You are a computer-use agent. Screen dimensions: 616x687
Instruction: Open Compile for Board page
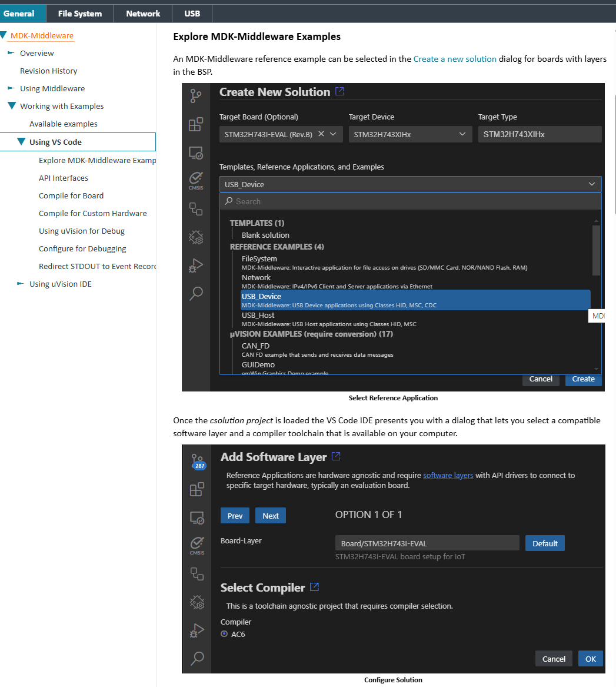point(71,195)
